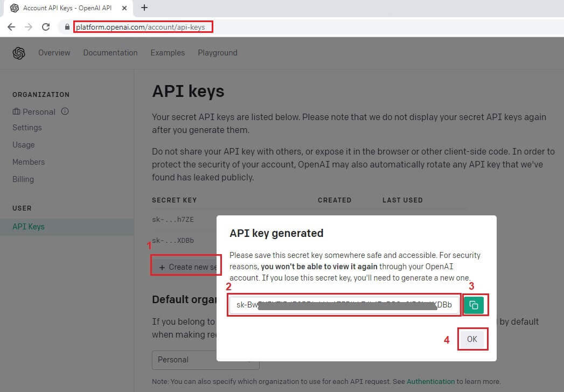Reload the page with the refresh icon
Image resolution: width=564 pixels, height=392 pixels.
(46, 27)
